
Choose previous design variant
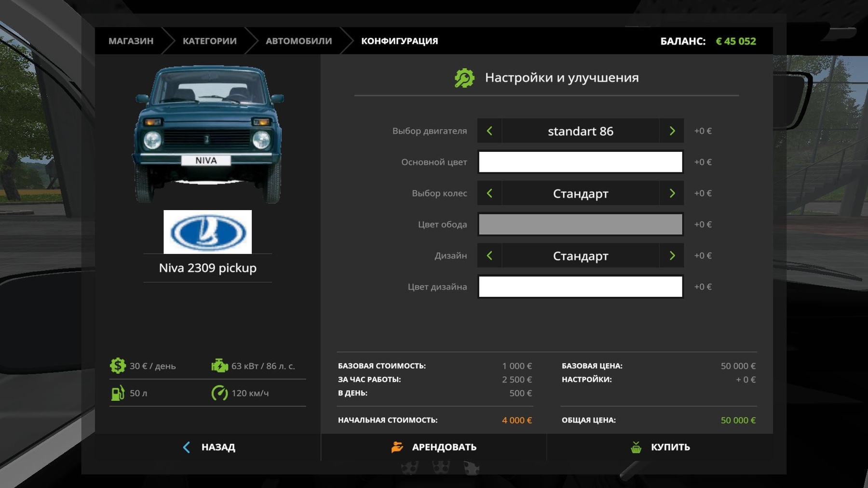489,256
